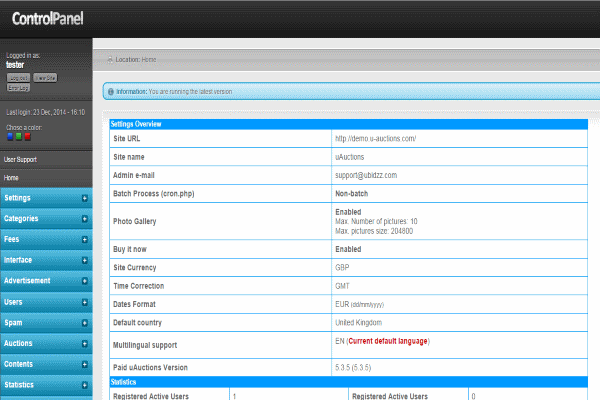Click the plus icon beside Users
Viewport: 600px width, 400px height.
(84, 302)
